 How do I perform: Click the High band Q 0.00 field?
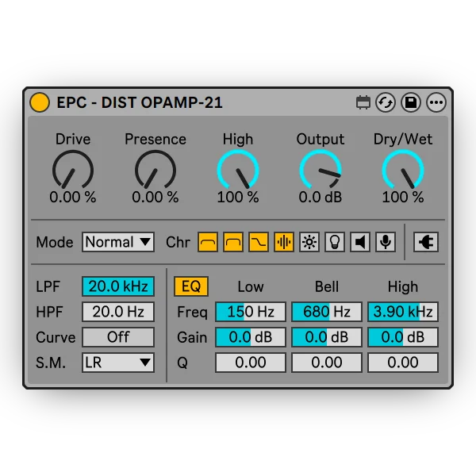coord(403,363)
